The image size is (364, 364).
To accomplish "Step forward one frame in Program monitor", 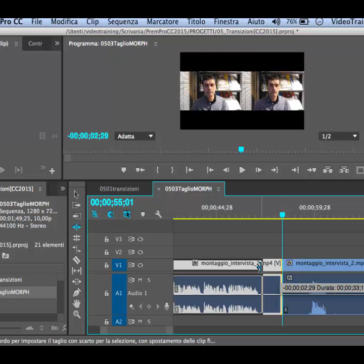I will click(x=259, y=170).
